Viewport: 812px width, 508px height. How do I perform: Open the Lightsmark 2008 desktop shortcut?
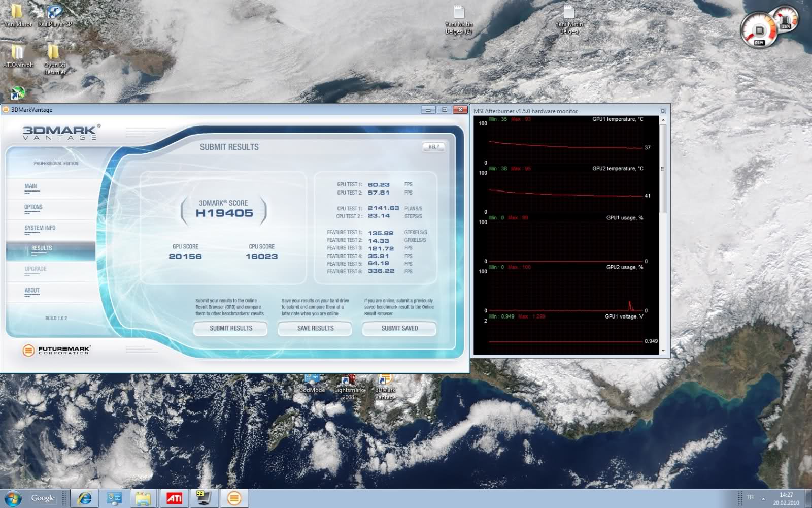[x=348, y=388]
